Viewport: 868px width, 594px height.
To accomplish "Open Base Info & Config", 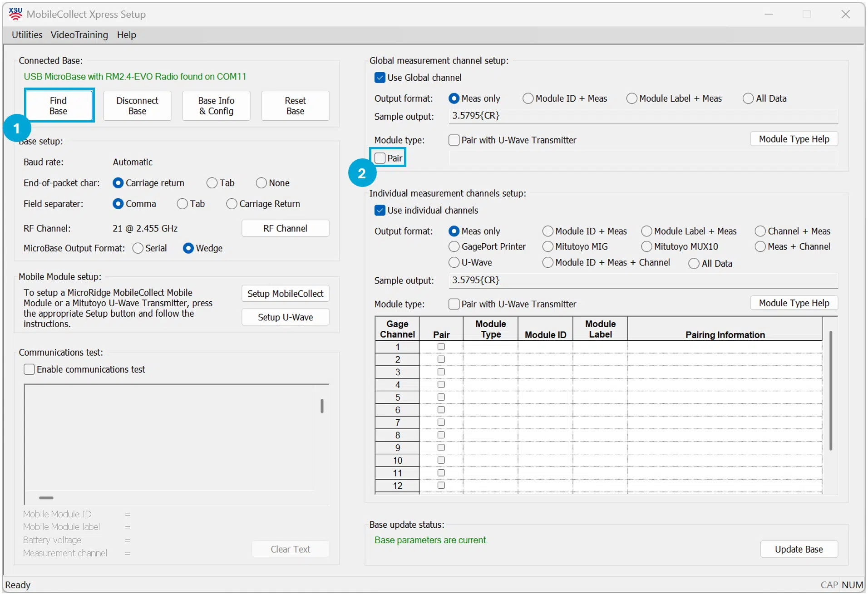I will tap(216, 105).
